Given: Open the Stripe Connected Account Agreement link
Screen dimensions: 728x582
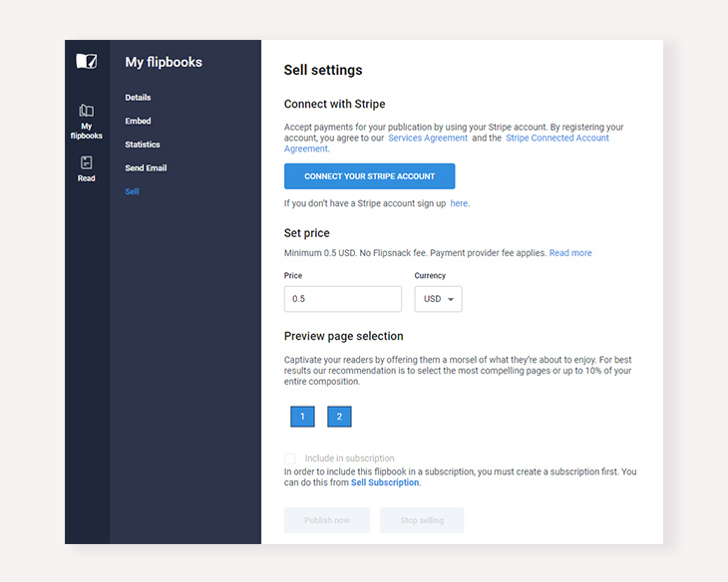Looking at the screenshot, I should [557, 138].
